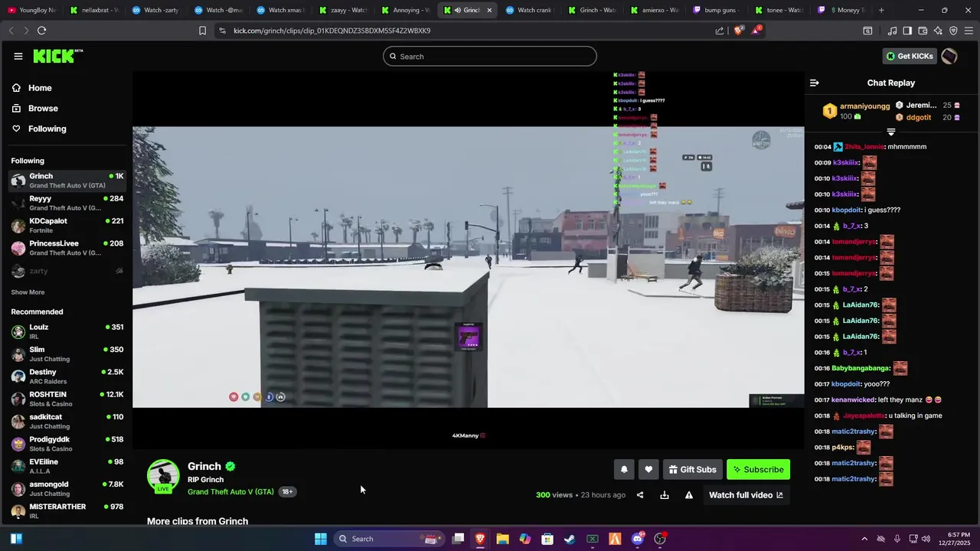Image resolution: width=980 pixels, height=551 pixels.
Task: Toggle the browser sidebar panel
Action: click(x=907, y=31)
